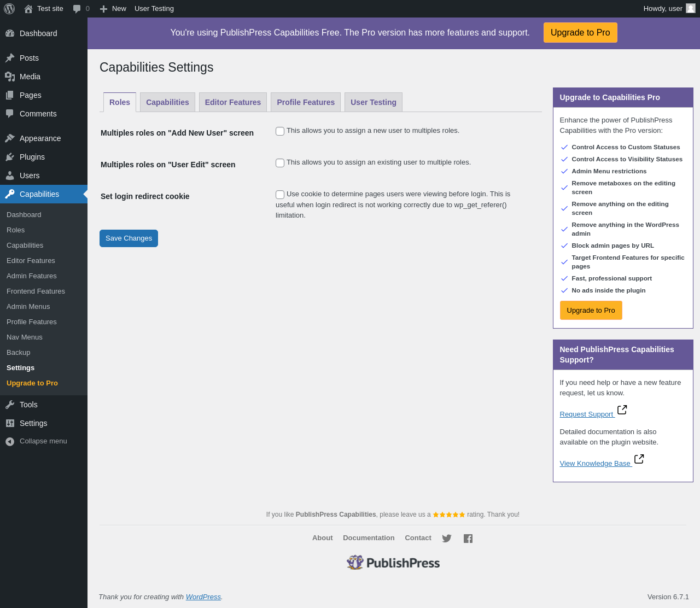
Task: Enable multiple roles on User Edit screen
Action: [280, 163]
